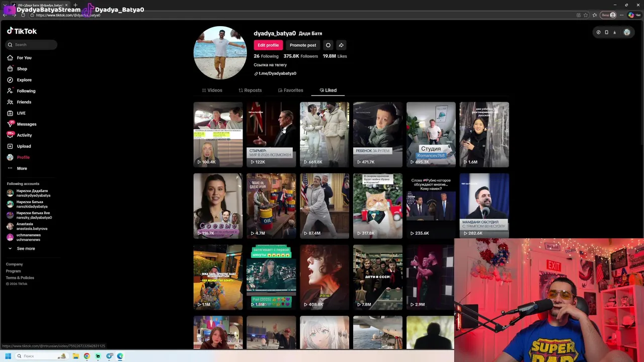This screenshot has width=644, height=362.
Task: Open Anastasia anastasia.batyrova account
Action: coord(27,226)
